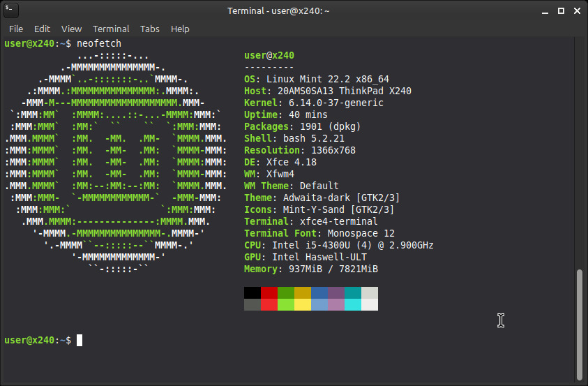Click the black color block

click(x=252, y=292)
